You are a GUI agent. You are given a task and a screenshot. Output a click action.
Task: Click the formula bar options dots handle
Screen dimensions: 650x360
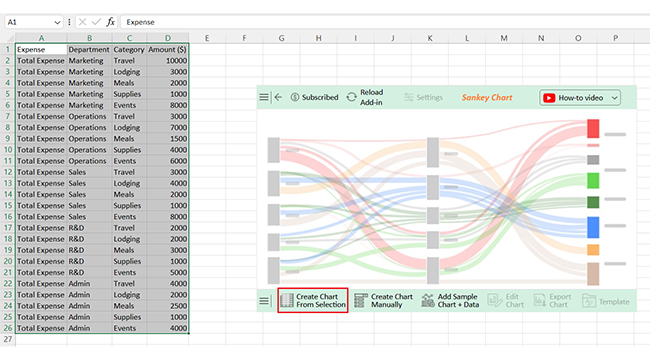click(x=69, y=22)
